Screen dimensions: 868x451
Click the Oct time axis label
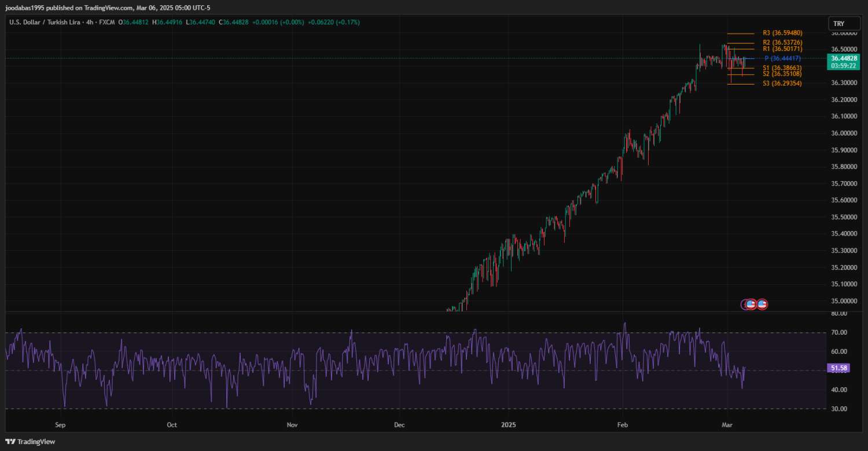172,425
